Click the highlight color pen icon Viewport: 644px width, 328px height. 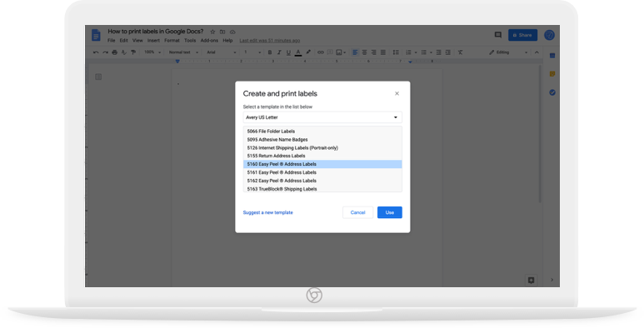(308, 52)
